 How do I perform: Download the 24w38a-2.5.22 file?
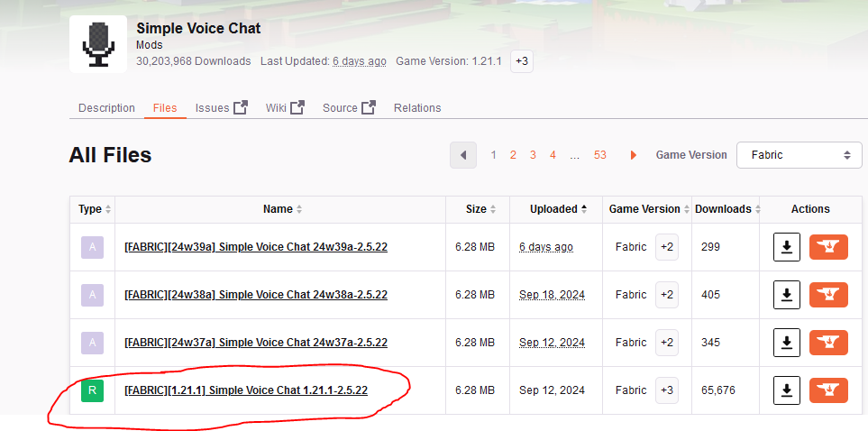pyautogui.click(x=787, y=295)
